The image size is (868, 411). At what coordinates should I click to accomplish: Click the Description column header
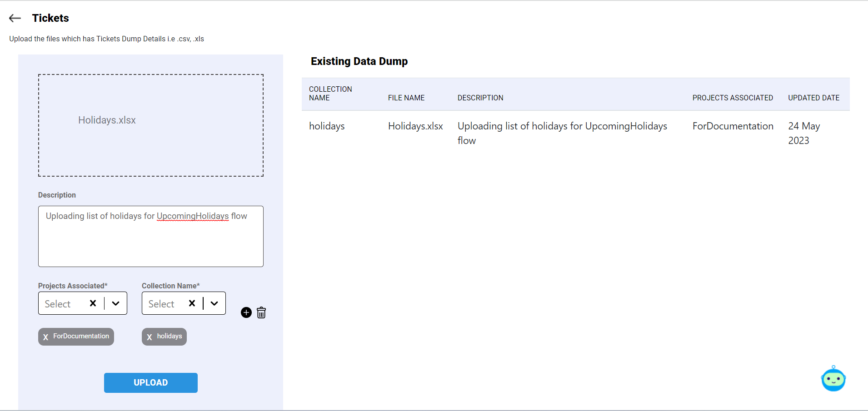click(480, 98)
